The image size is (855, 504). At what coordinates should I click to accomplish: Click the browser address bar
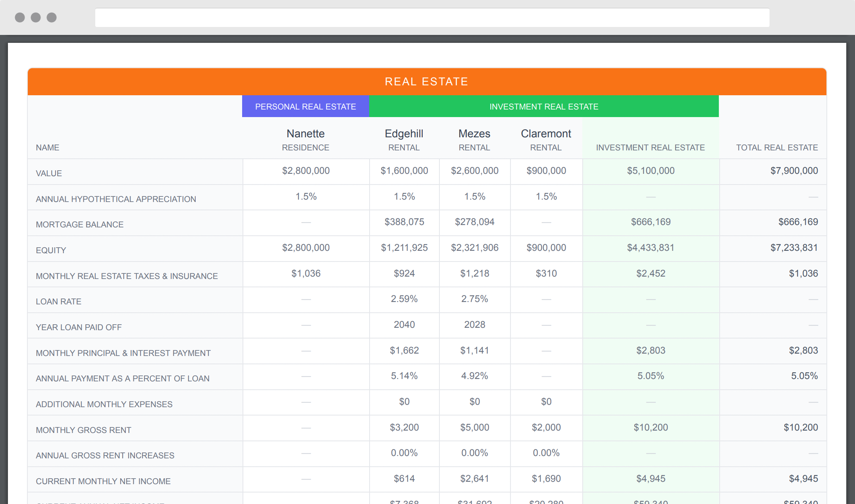[432, 18]
